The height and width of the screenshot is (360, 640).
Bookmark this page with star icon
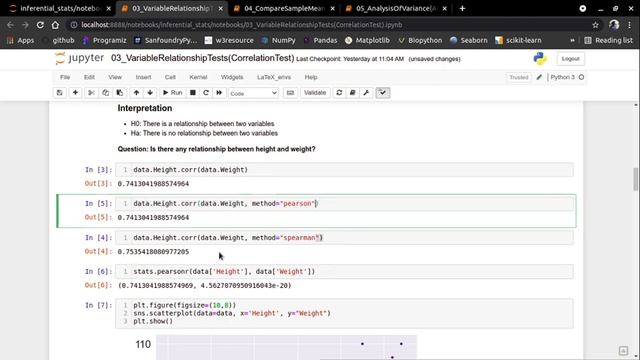click(595, 25)
